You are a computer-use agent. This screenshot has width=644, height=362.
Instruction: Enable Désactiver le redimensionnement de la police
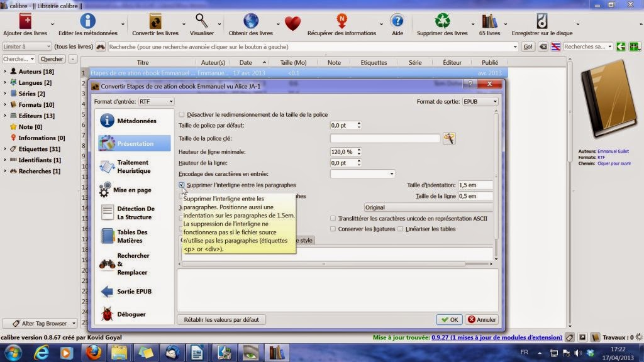point(182,114)
